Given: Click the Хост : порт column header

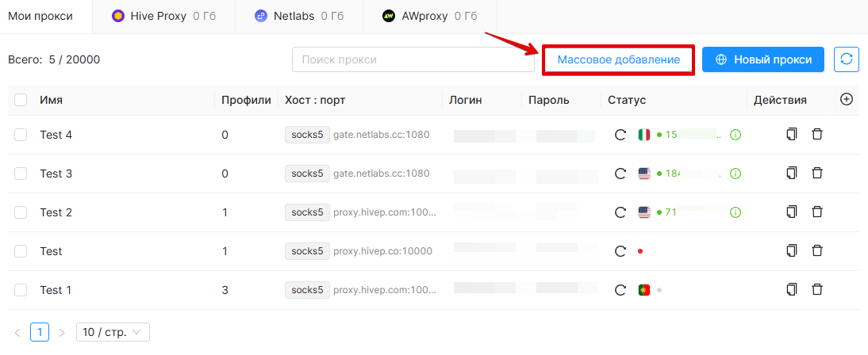Looking at the screenshot, I should coord(315,100).
